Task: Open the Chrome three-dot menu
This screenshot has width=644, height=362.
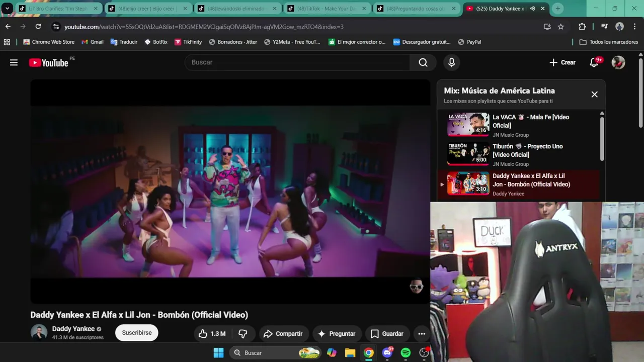Action: (634, 27)
